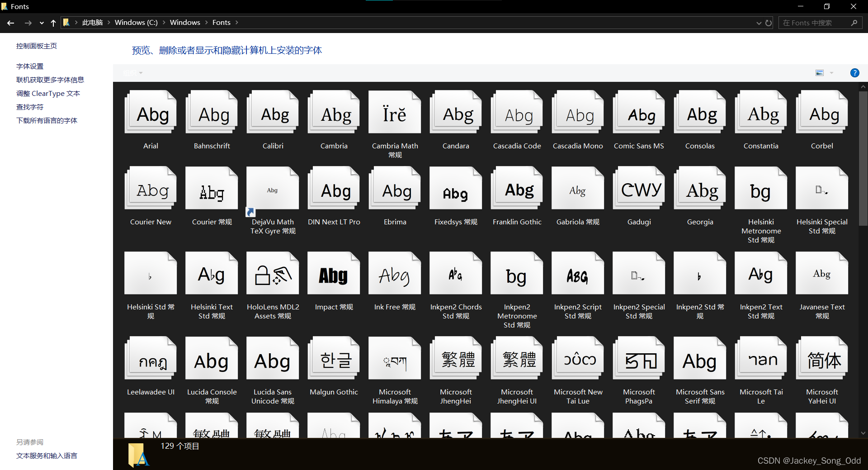Select the Microsoft Himalaya font
The image size is (868, 470).
395,358
